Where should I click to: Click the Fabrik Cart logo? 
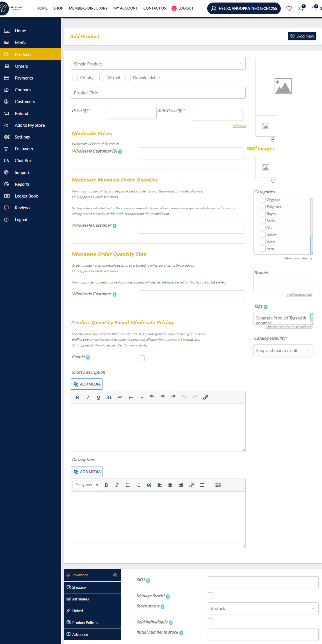(12, 8)
